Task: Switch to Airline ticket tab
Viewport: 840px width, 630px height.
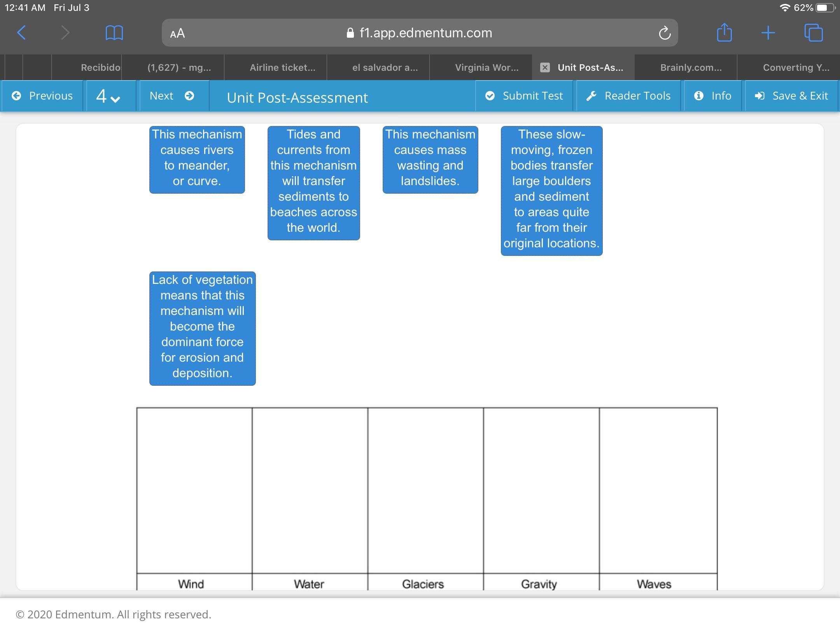Action: (x=282, y=68)
